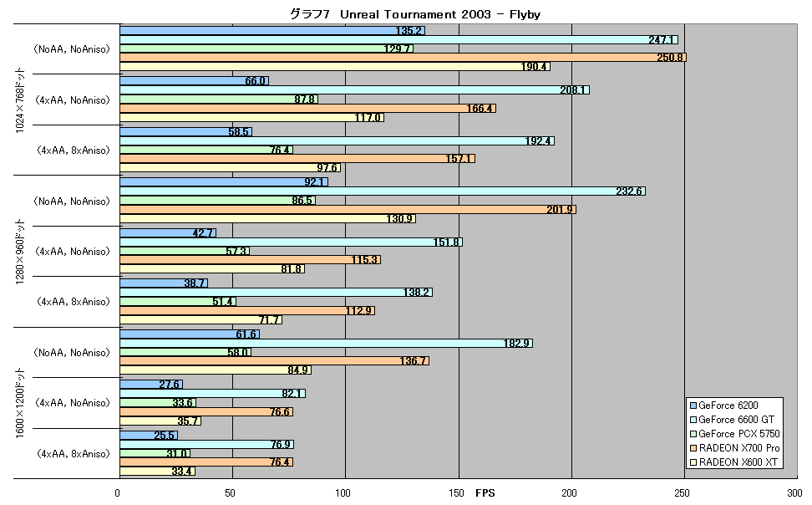Click the 1280×960 resolution axis label
Screen dimensions: 812x505
pyautogui.click(x=20, y=252)
